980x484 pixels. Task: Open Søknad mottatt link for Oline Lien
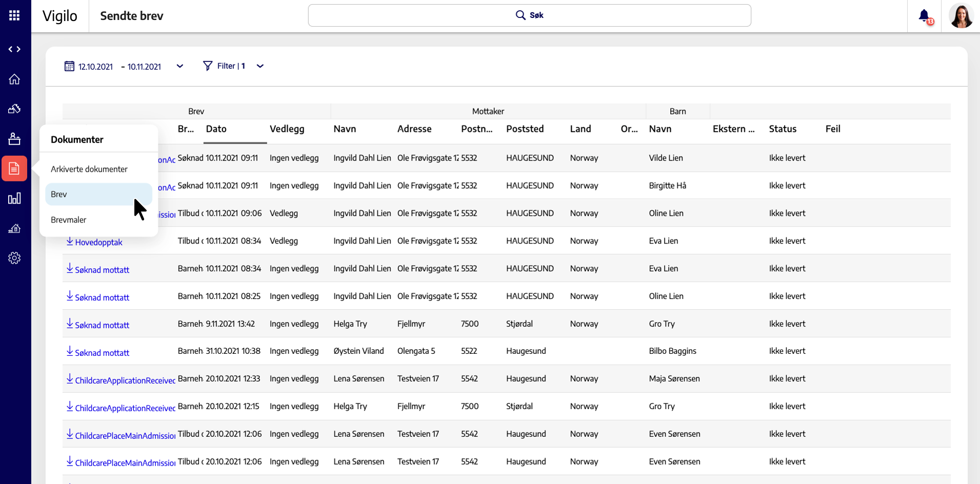102,297
